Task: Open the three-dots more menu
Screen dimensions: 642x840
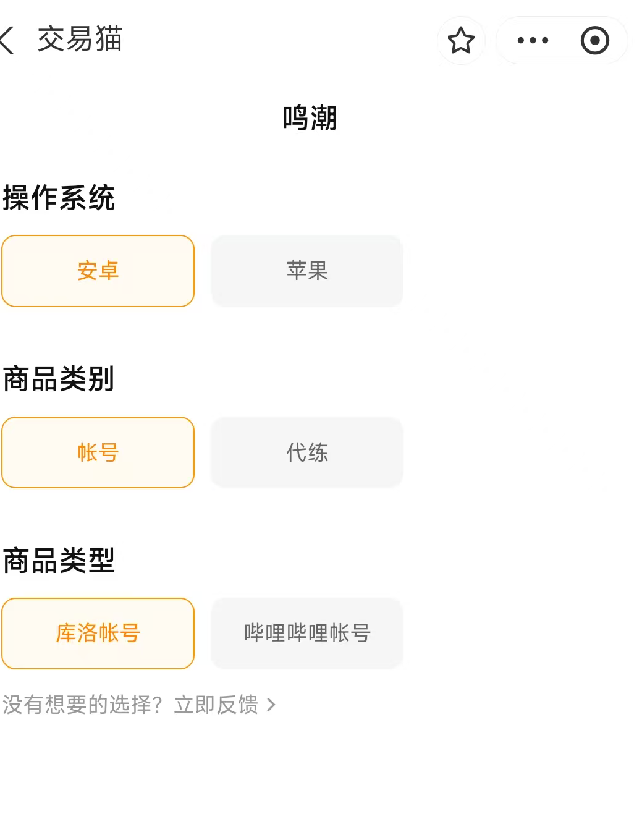Action: point(533,41)
